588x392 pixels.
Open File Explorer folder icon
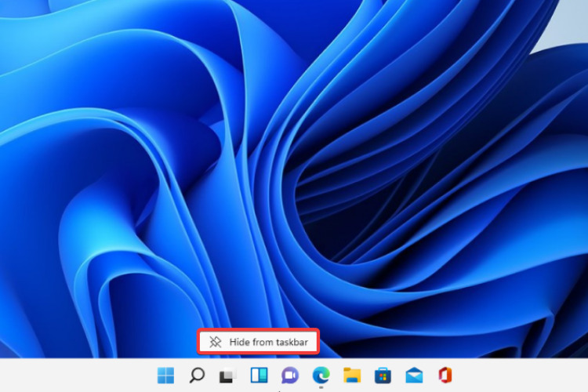click(x=351, y=375)
